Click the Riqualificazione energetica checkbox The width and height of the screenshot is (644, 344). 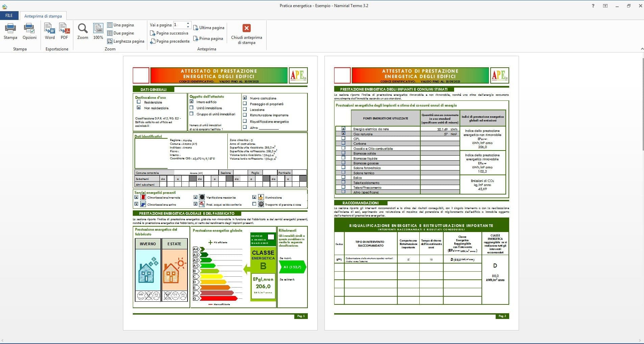point(245,121)
